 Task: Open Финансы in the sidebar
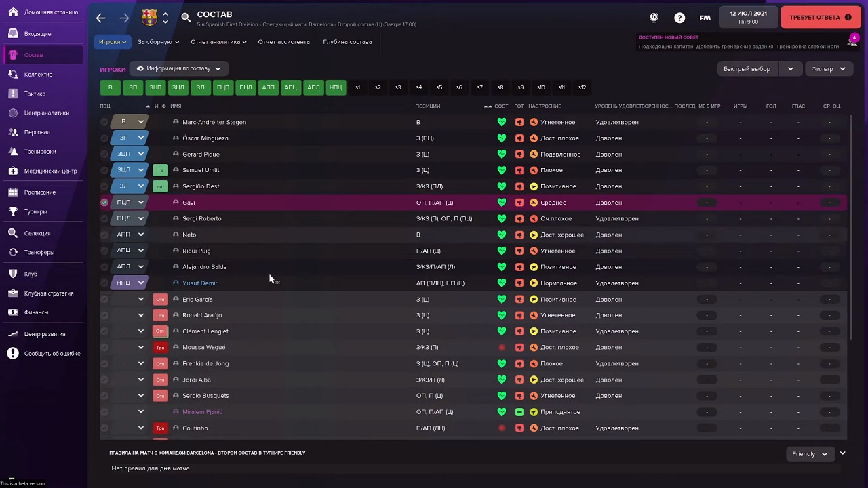pos(36,312)
